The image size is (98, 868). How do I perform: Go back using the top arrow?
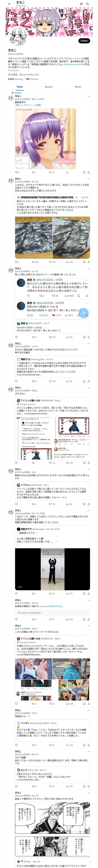coord(9,4)
